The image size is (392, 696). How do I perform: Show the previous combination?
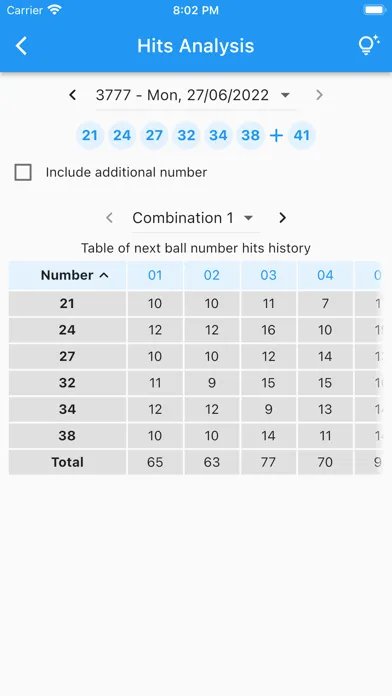click(x=110, y=218)
